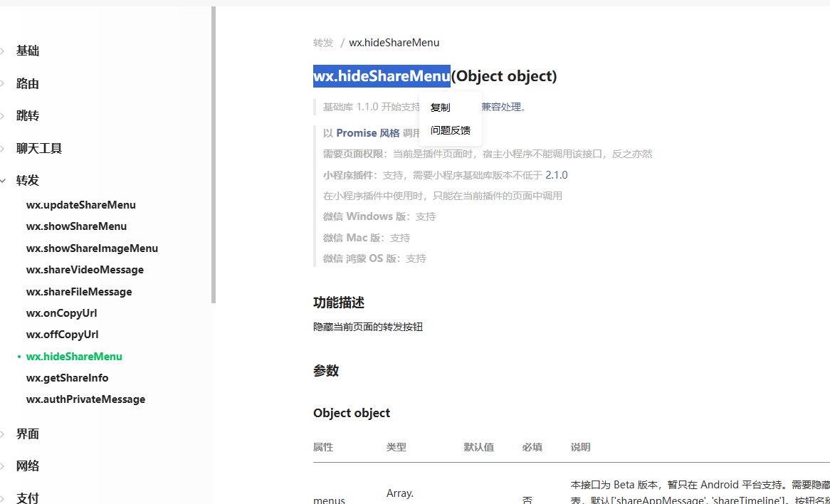Click the 微信 Mac 版：支持 line
Screen dimensions: 830x504
click(367, 238)
